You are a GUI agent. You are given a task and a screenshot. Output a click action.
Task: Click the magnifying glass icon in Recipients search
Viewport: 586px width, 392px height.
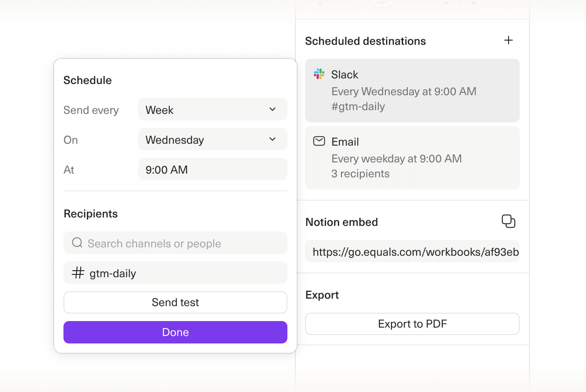77,243
